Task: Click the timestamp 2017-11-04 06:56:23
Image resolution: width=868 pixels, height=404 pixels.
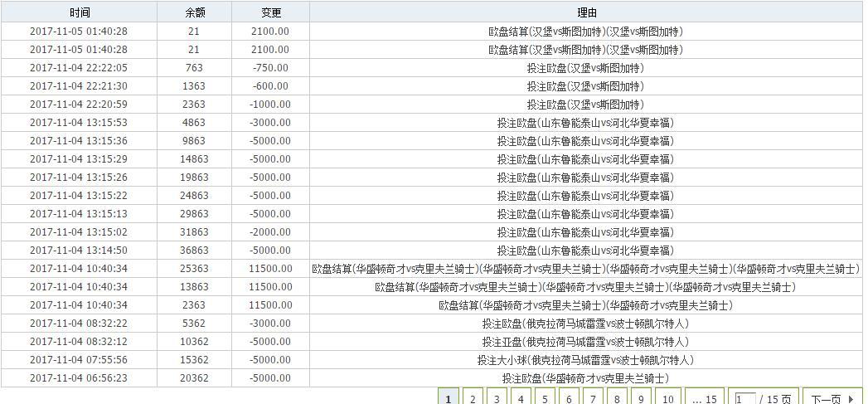Action: [79, 378]
